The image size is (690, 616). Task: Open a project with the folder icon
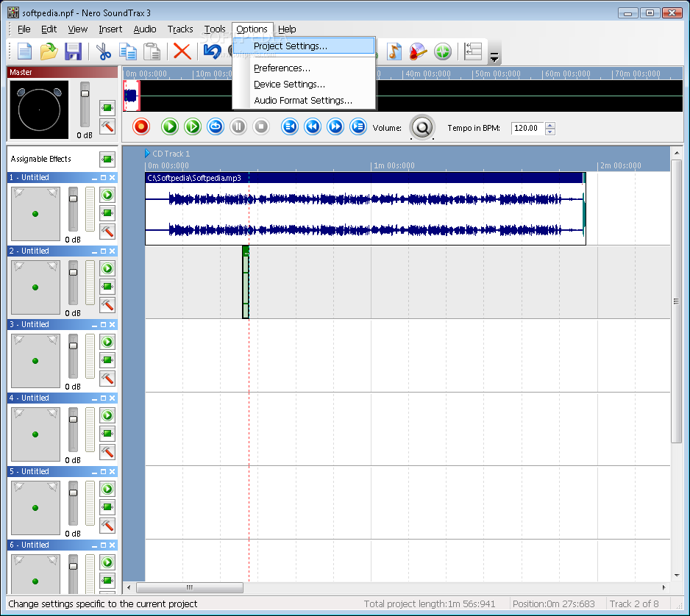click(49, 51)
